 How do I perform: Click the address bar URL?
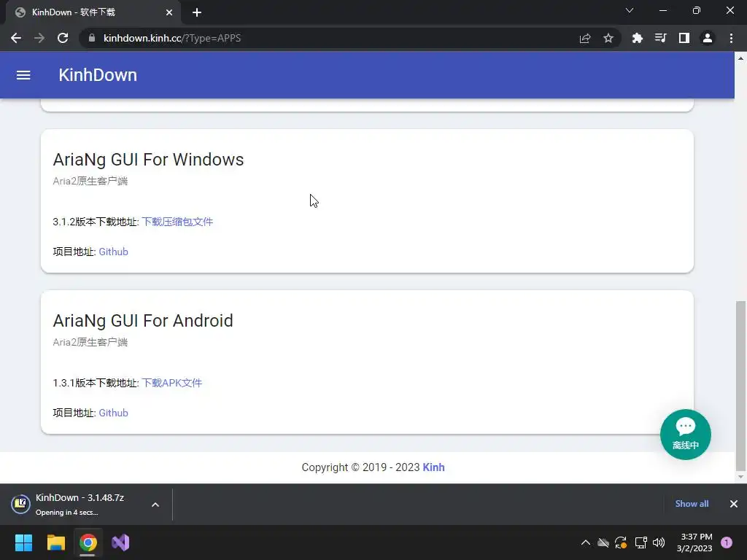tap(172, 38)
